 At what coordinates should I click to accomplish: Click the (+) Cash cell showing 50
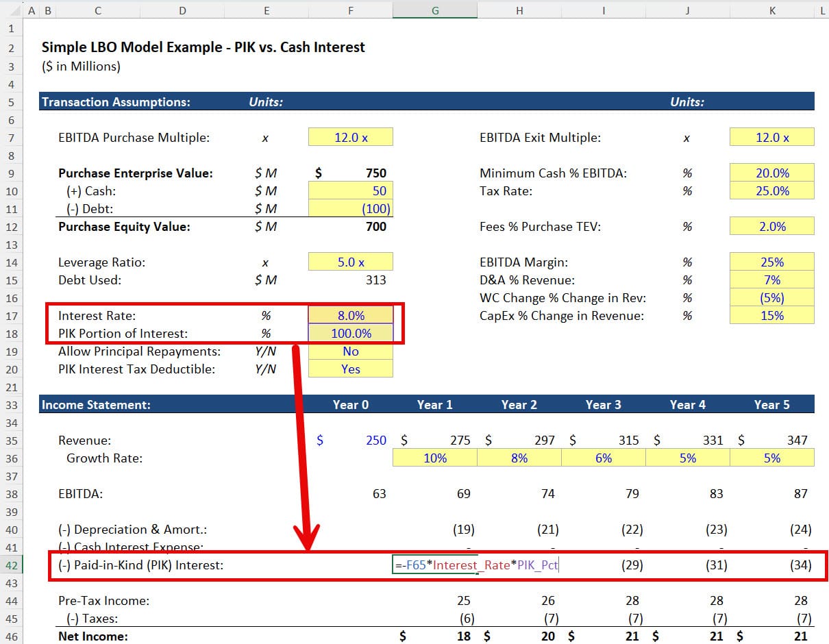click(x=350, y=190)
